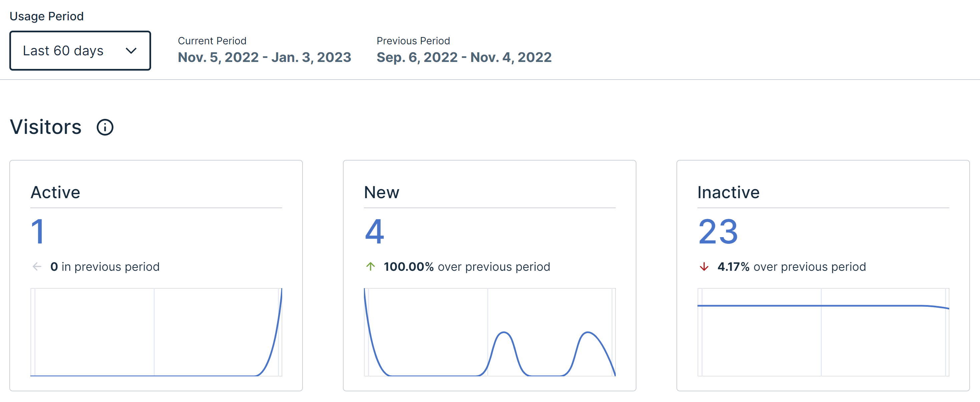980x402 pixels.
Task: Click the Inactive visitors count 23
Action: [x=718, y=231]
